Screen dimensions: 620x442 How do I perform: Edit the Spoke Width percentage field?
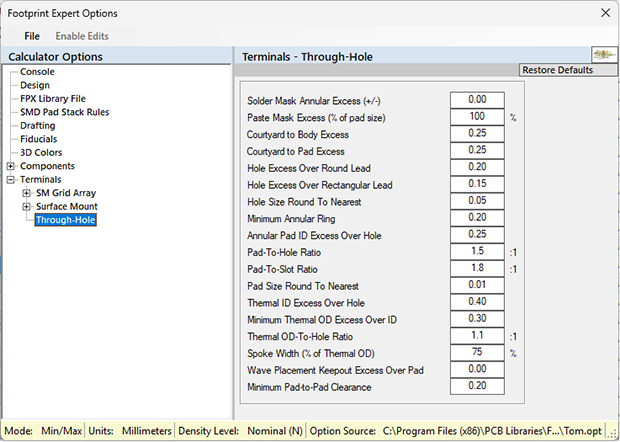point(477,353)
